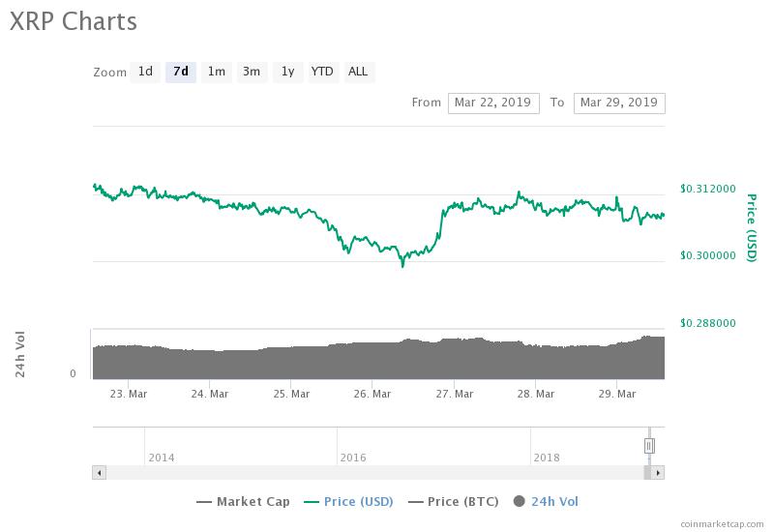774x532 pixels.
Task: Toggle the 24h Vol series in legend
Action: coord(546,501)
